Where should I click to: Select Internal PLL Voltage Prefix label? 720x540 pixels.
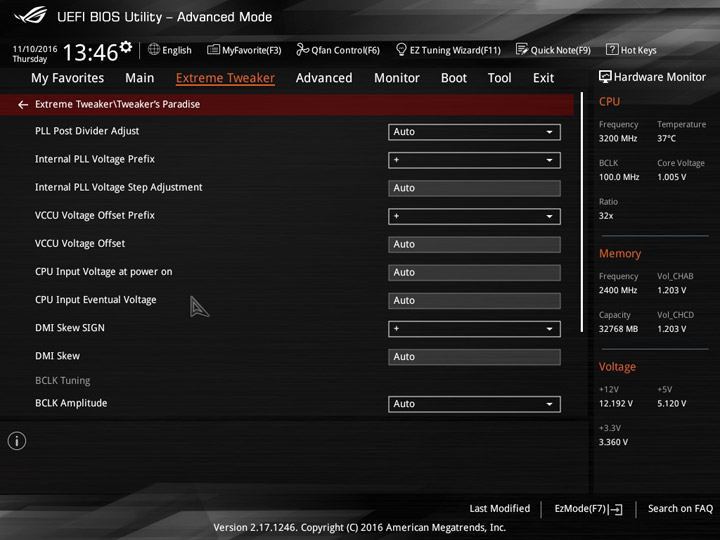pos(95,159)
